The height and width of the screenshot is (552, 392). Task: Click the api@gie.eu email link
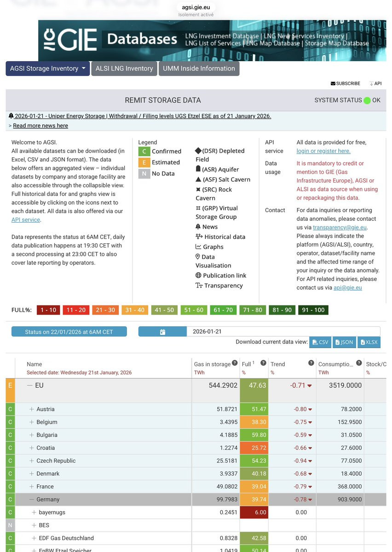[x=347, y=287]
